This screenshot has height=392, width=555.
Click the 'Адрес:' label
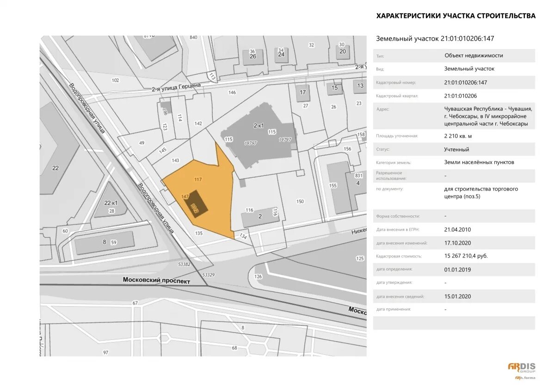[x=382, y=110]
